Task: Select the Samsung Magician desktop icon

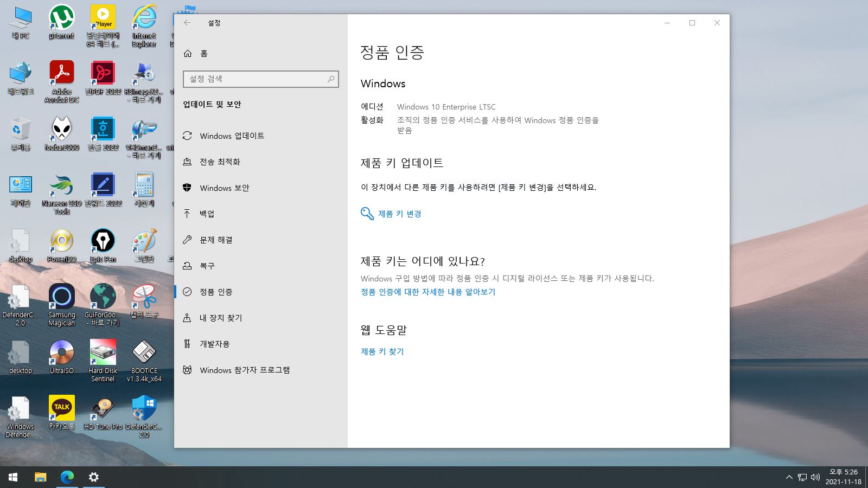Action: (x=62, y=305)
